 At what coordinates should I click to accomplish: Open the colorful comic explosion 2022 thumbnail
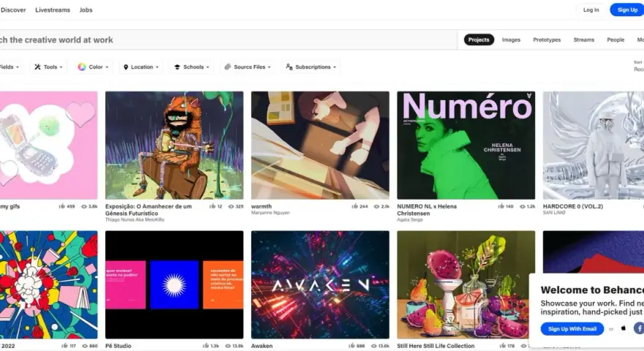48,285
